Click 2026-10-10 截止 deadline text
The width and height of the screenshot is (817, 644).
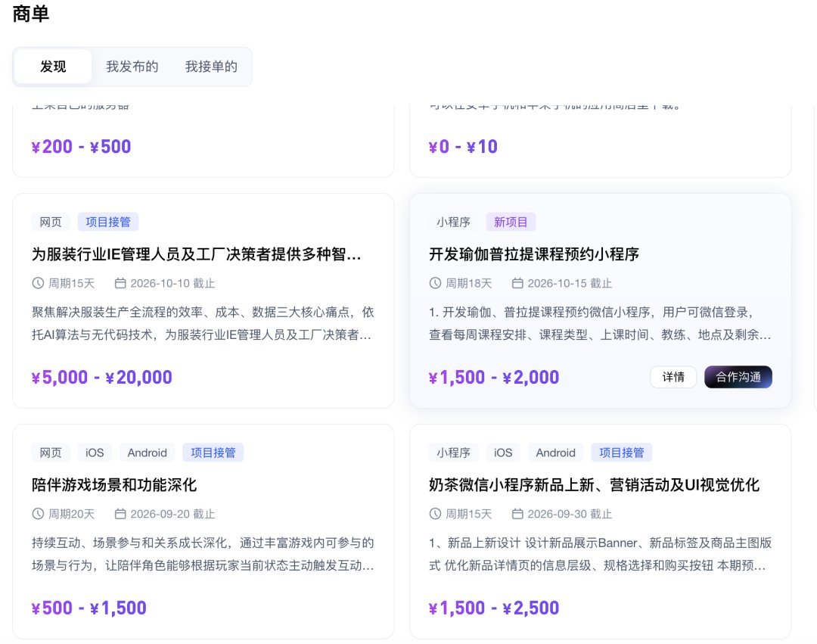pyautogui.click(x=172, y=284)
